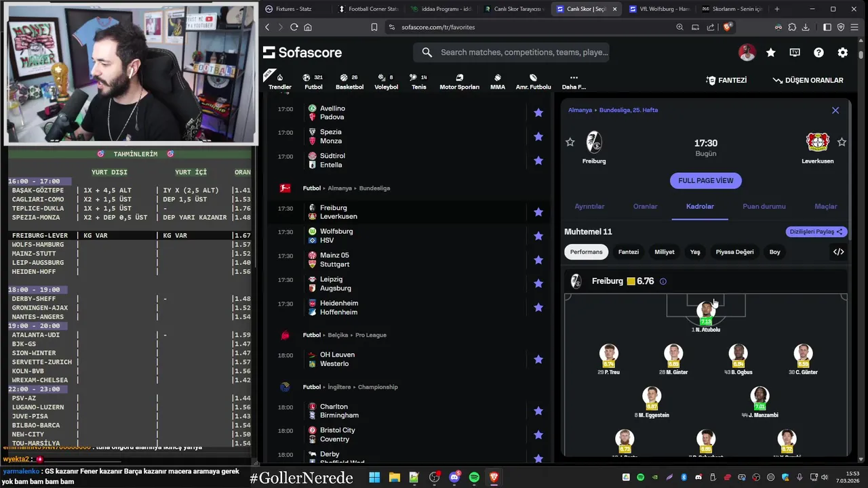The width and height of the screenshot is (868, 488).
Task: Select the Tenis sport icon
Action: 419,81
